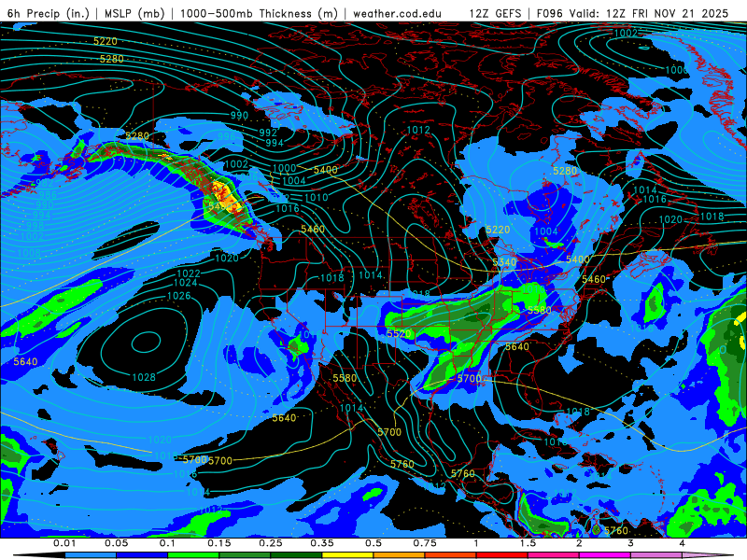Click the 'MSLP (mb)' header label
The image size is (747, 560).
coord(134,13)
